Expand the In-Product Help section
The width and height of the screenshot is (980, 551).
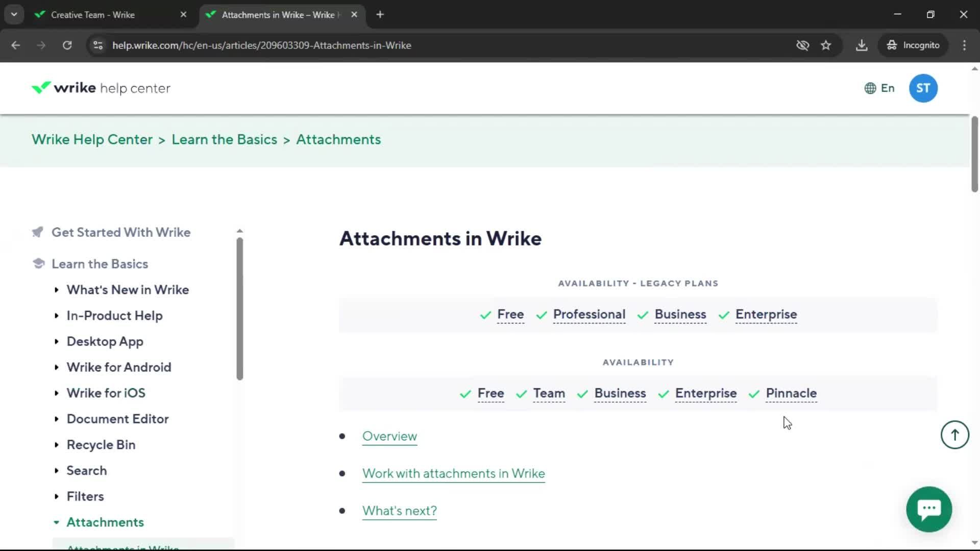click(x=57, y=316)
